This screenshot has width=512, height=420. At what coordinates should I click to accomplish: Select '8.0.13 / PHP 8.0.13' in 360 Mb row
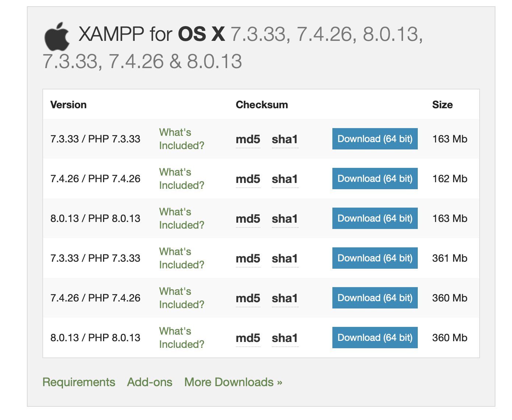pos(95,338)
